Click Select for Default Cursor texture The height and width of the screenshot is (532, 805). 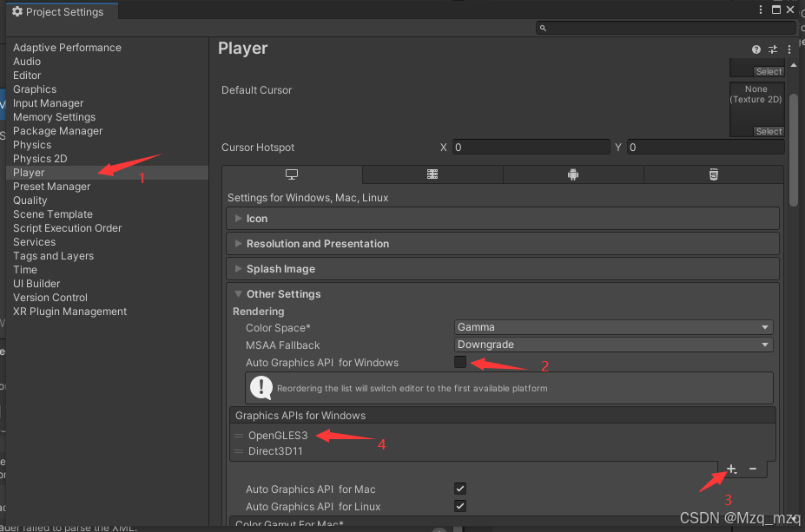(x=769, y=131)
